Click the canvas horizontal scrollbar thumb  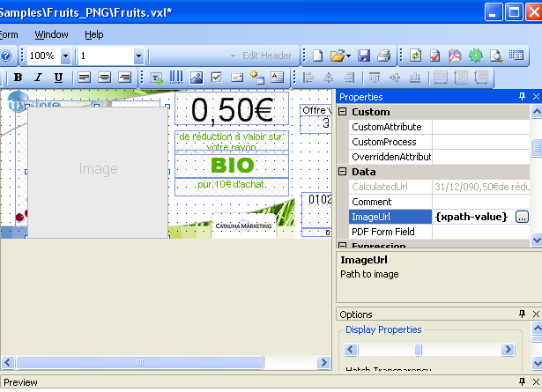click(139, 362)
